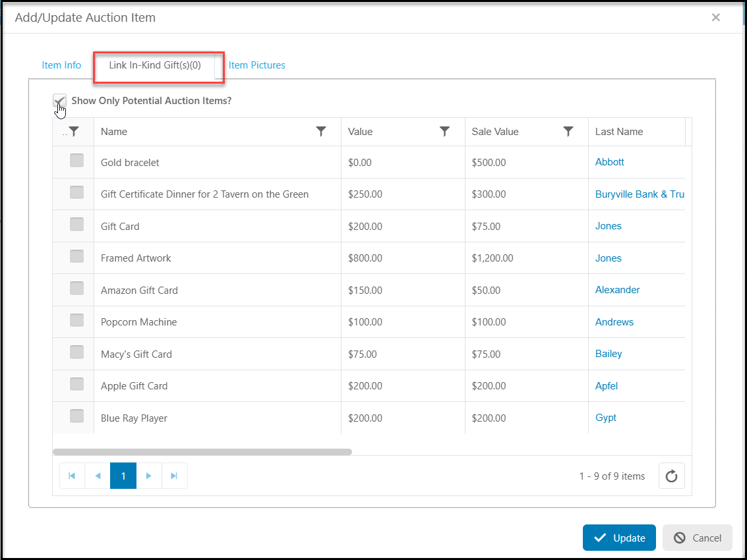
Task: Select the Blue Ray Player name cell
Action: pyautogui.click(x=218, y=418)
